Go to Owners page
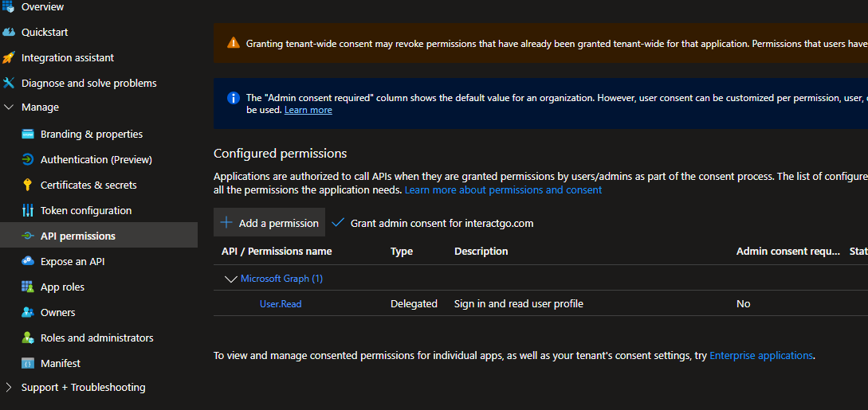 [x=57, y=312]
